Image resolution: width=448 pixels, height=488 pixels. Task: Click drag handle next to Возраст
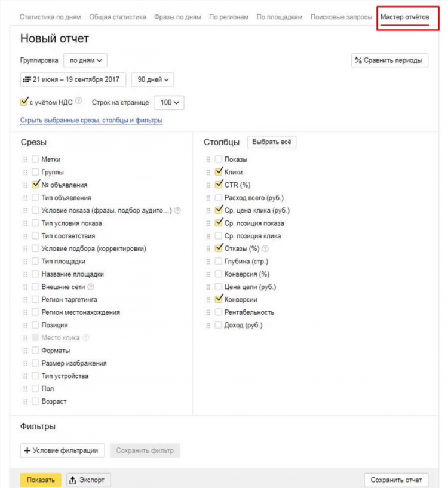click(25, 402)
